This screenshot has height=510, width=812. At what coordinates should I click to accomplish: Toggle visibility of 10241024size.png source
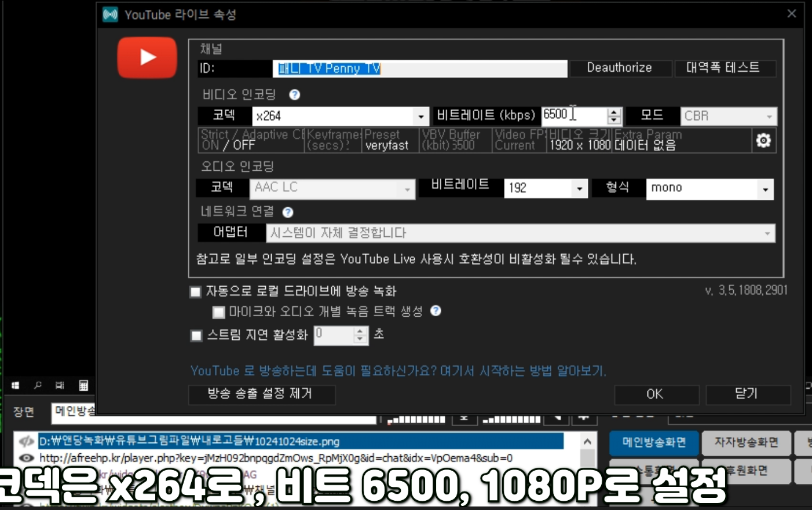(x=27, y=442)
